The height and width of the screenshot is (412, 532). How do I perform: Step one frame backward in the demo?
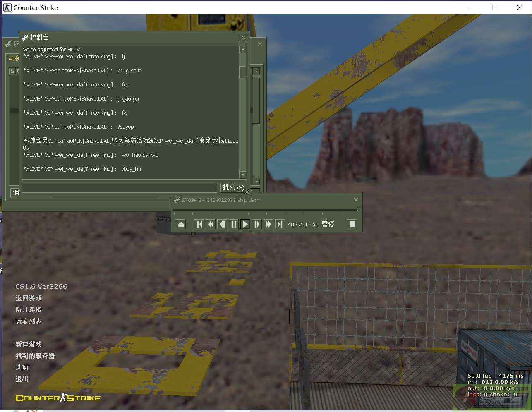click(x=223, y=224)
